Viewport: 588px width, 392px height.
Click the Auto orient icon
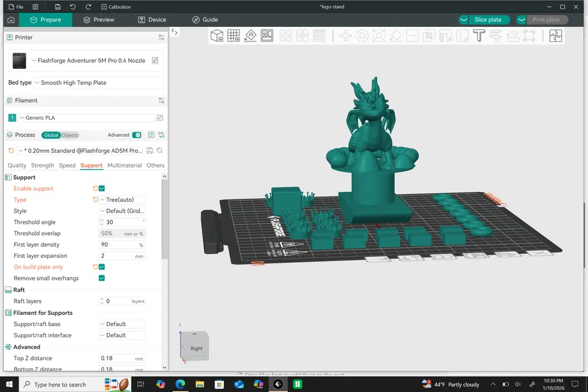(250, 36)
